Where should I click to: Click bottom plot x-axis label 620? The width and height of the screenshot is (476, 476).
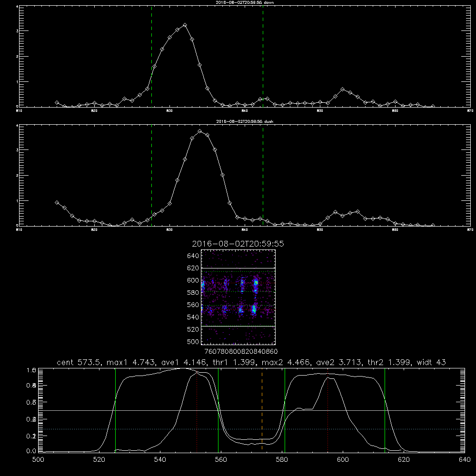point(404,459)
